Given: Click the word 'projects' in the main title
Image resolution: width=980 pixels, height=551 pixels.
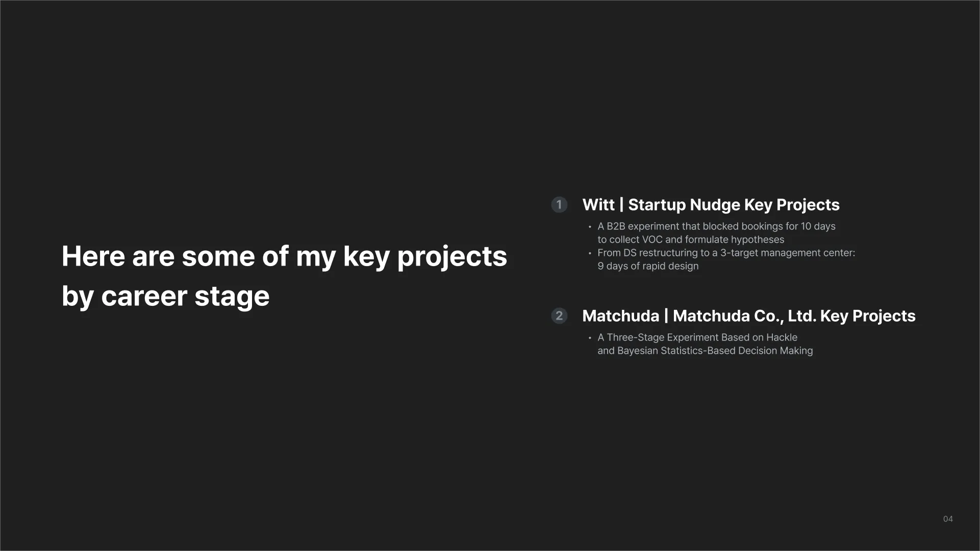Looking at the screenshot, I should tap(452, 257).
